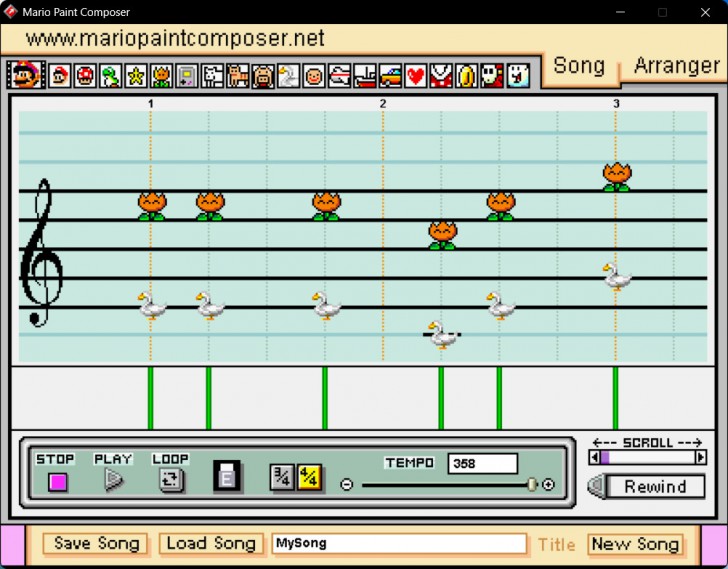Open the Song tab
728x569 pixels.
pos(579,66)
